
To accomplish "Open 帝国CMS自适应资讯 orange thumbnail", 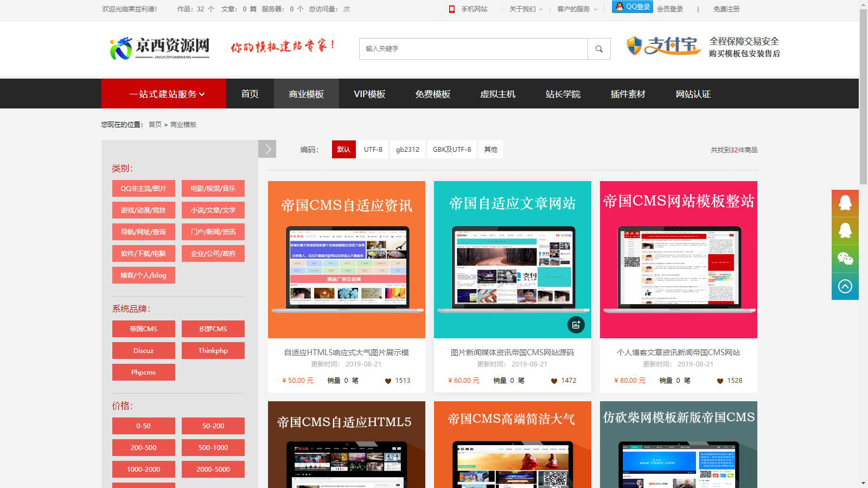I will pos(347,260).
